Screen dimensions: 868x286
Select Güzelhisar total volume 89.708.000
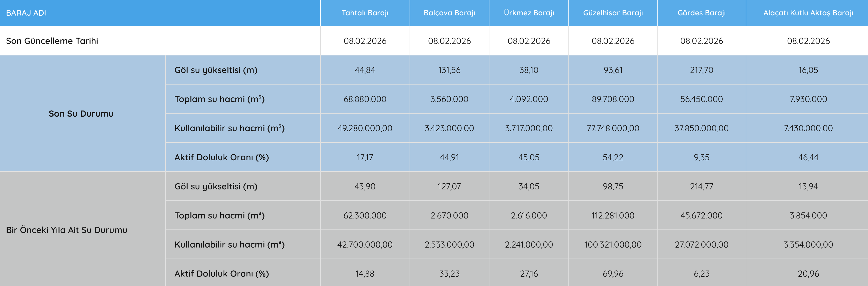coord(613,99)
